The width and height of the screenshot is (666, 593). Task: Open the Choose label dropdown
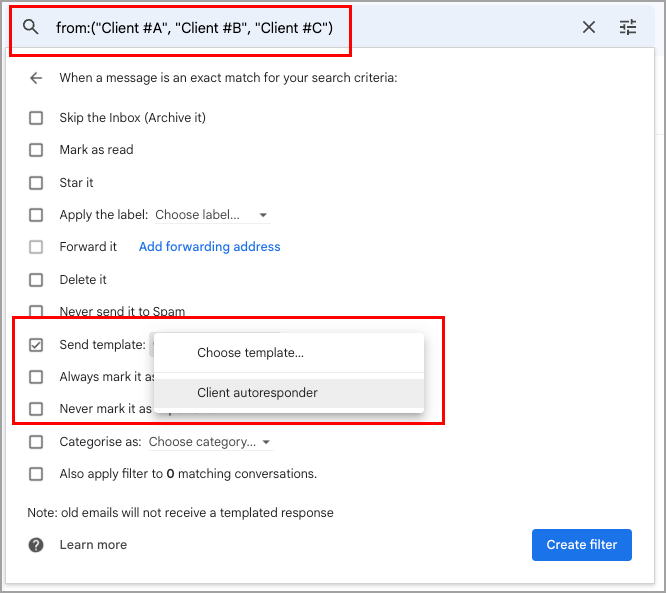211,215
